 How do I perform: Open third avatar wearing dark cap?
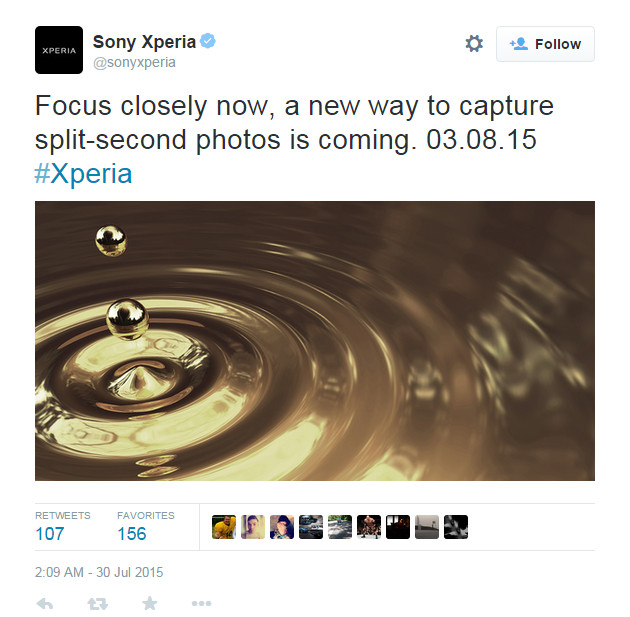[282, 527]
